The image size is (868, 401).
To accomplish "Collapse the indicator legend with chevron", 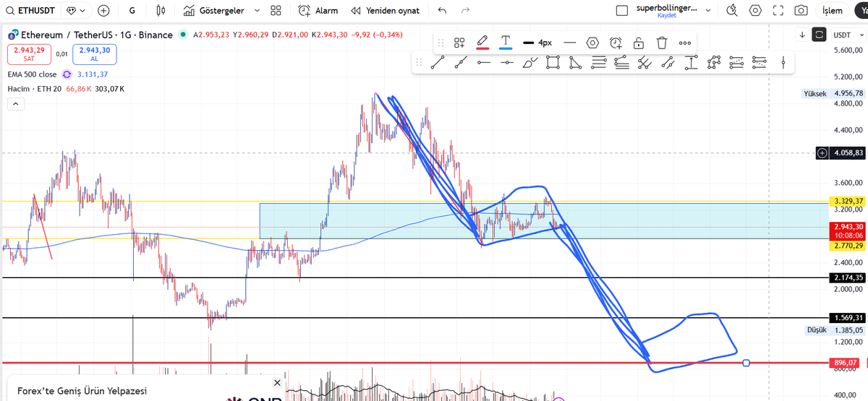I will tap(15, 104).
